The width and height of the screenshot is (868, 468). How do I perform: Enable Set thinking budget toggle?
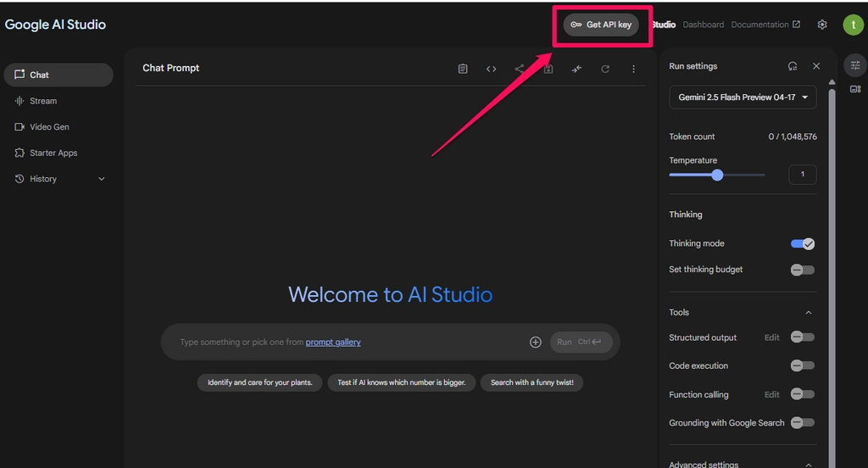point(802,270)
